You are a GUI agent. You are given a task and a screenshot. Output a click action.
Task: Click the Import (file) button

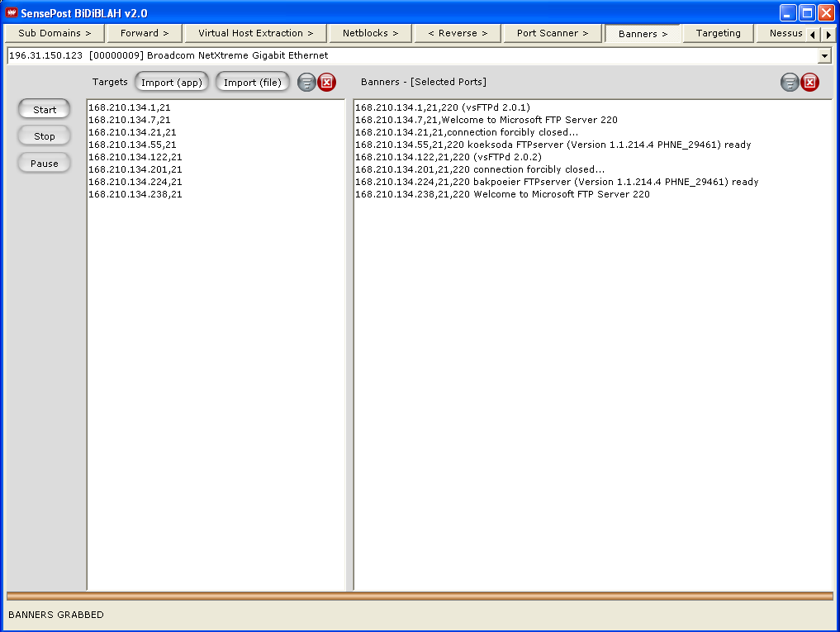click(x=253, y=83)
